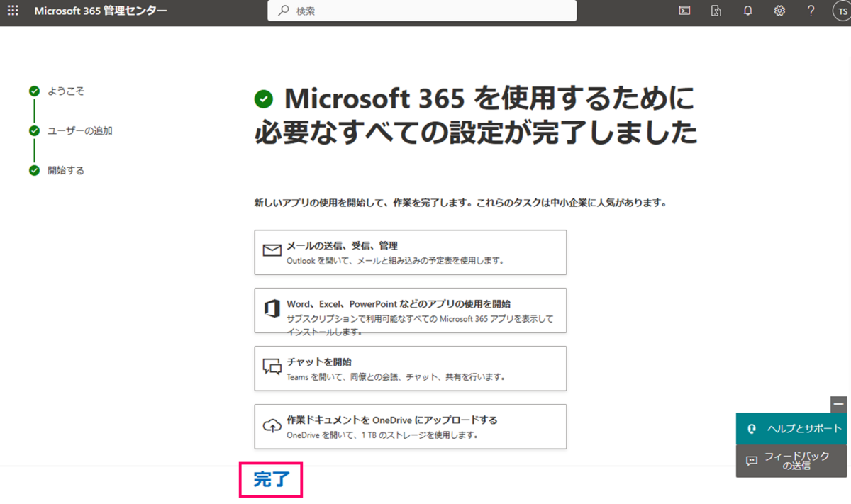Open settings gear icon
Screen dimensions: 851x504
coord(779,11)
